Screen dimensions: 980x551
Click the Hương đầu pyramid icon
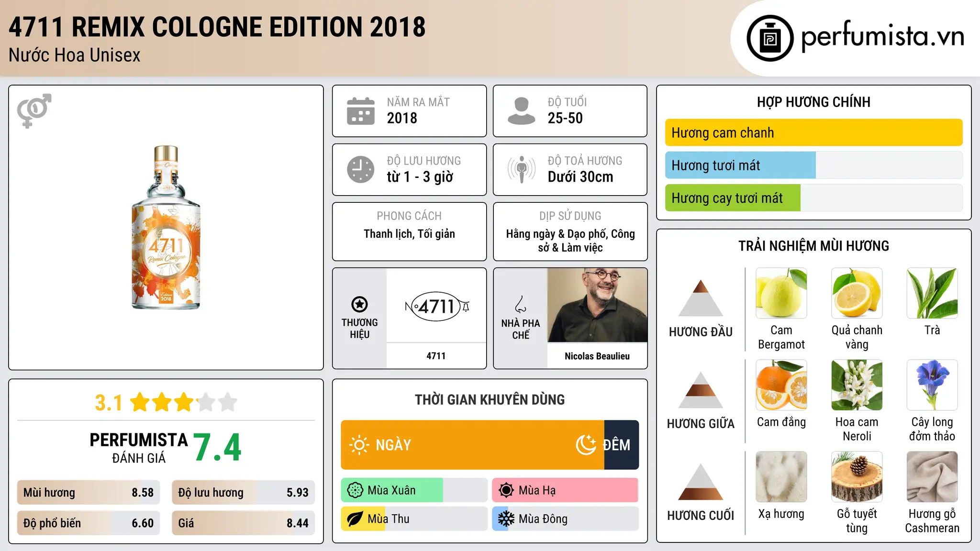701,298
